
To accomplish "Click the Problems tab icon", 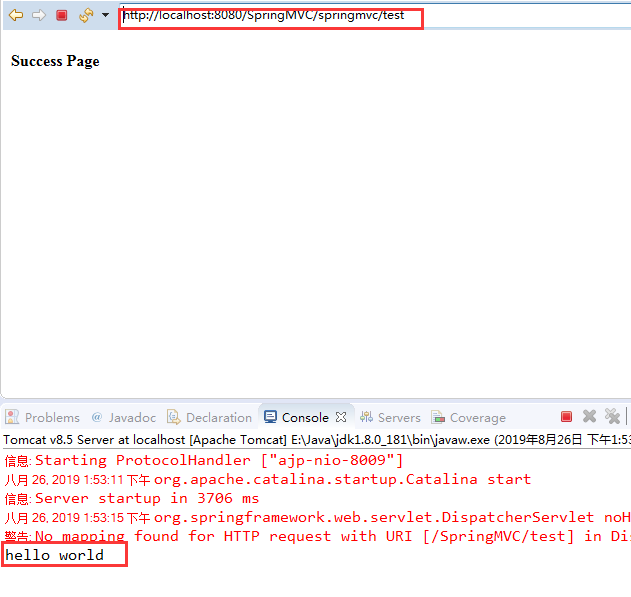I will pos(12,417).
